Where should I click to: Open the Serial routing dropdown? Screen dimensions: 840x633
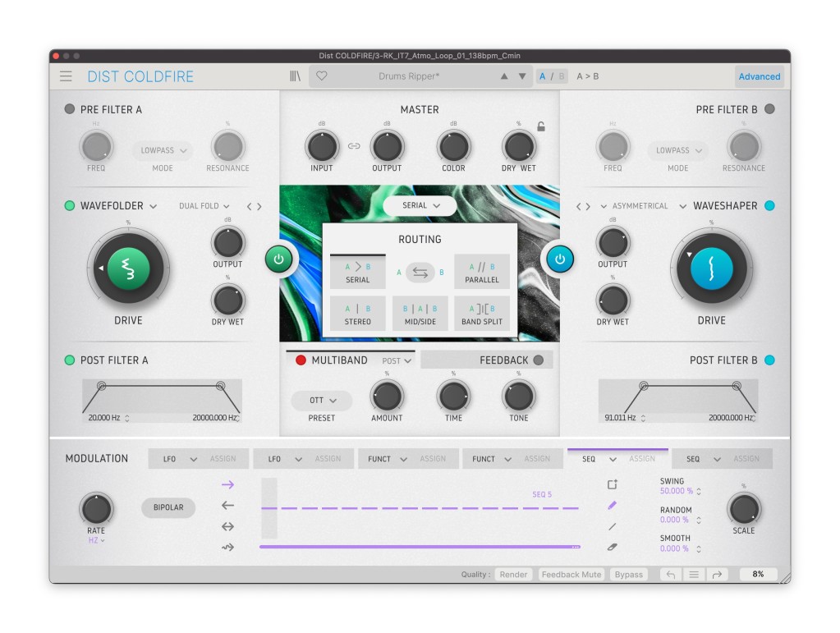click(420, 205)
